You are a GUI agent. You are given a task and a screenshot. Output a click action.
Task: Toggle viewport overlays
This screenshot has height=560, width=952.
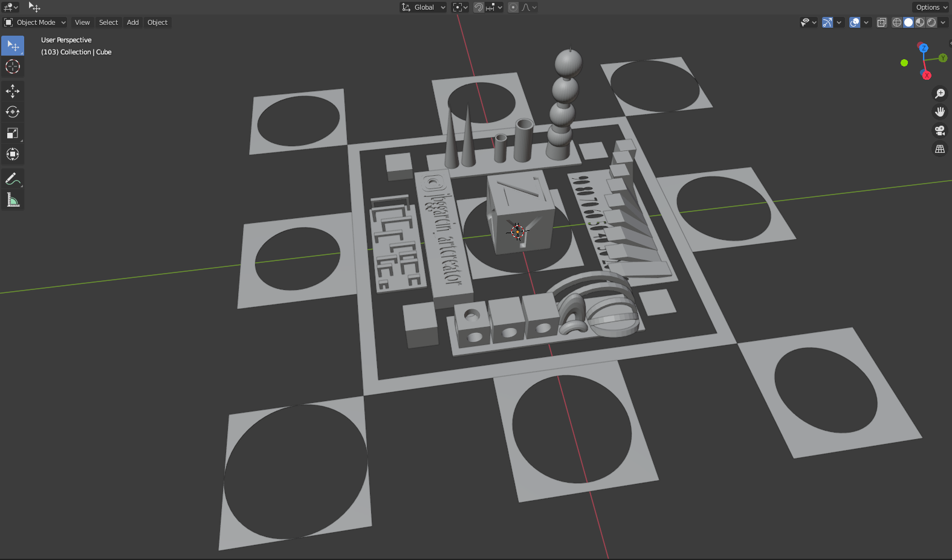coord(855,22)
